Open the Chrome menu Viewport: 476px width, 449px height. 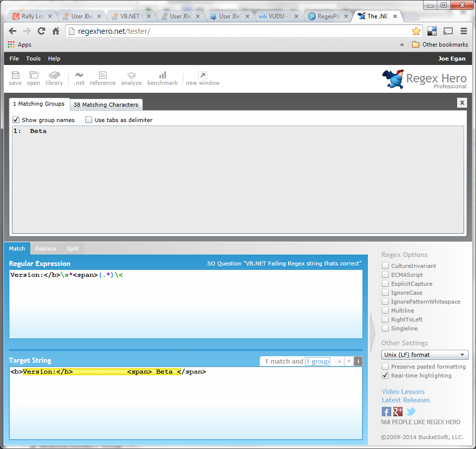pyautogui.click(x=465, y=31)
